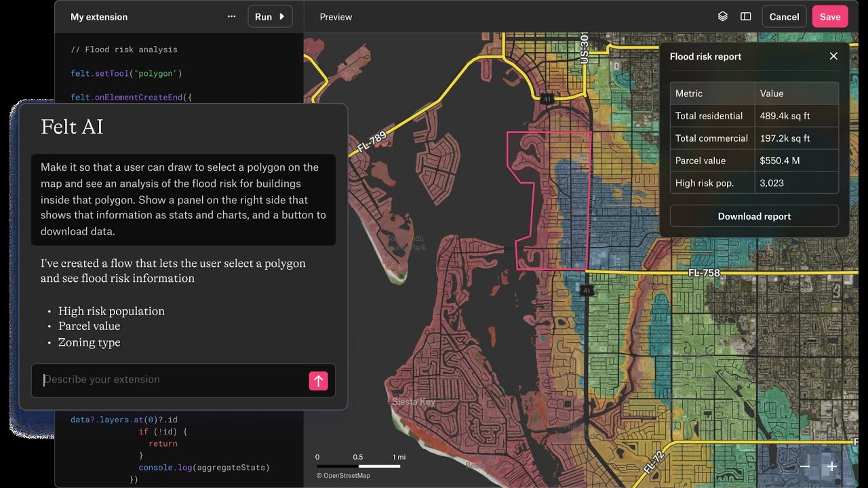Submit prompt with pink arrow button
The image size is (868, 488).
tap(318, 381)
